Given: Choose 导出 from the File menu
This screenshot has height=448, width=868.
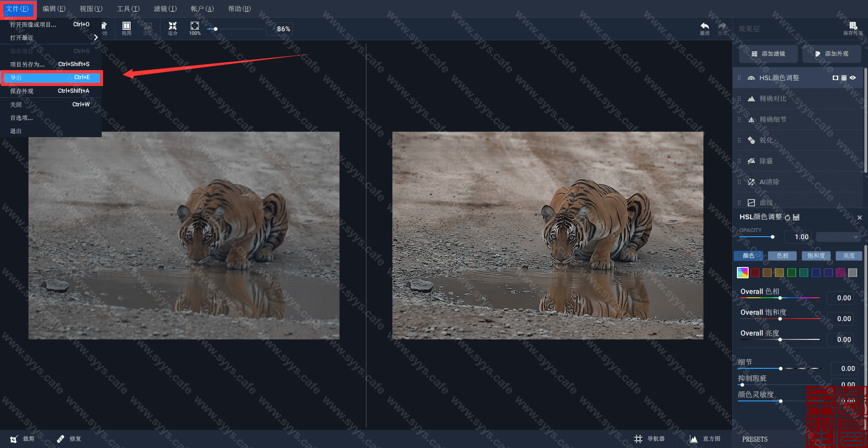Looking at the screenshot, I should pyautogui.click(x=51, y=77).
